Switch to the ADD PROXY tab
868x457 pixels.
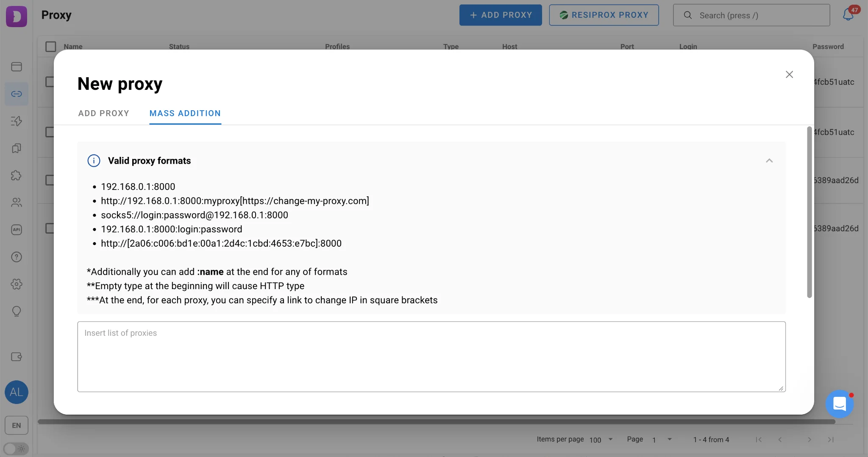pos(103,113)
